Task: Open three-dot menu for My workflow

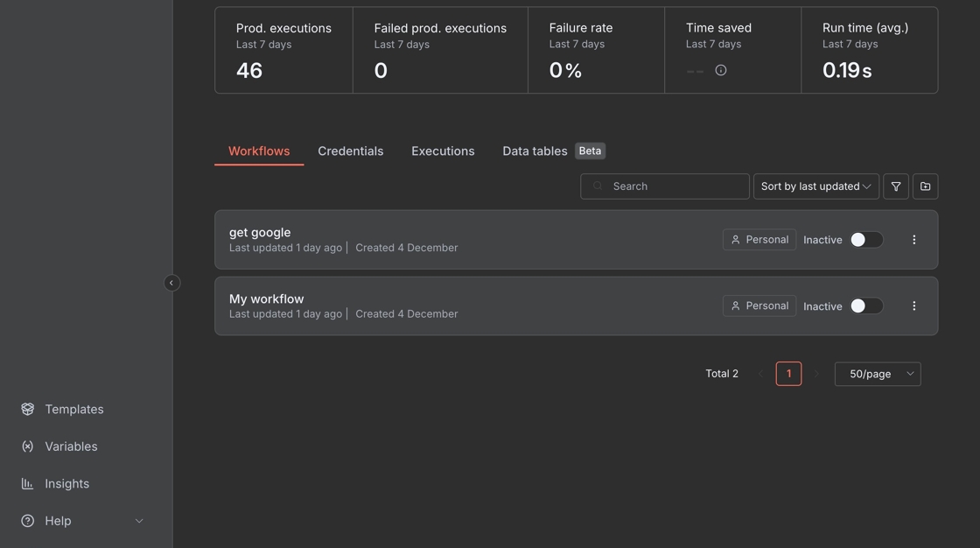Action: tap(913, 306)
